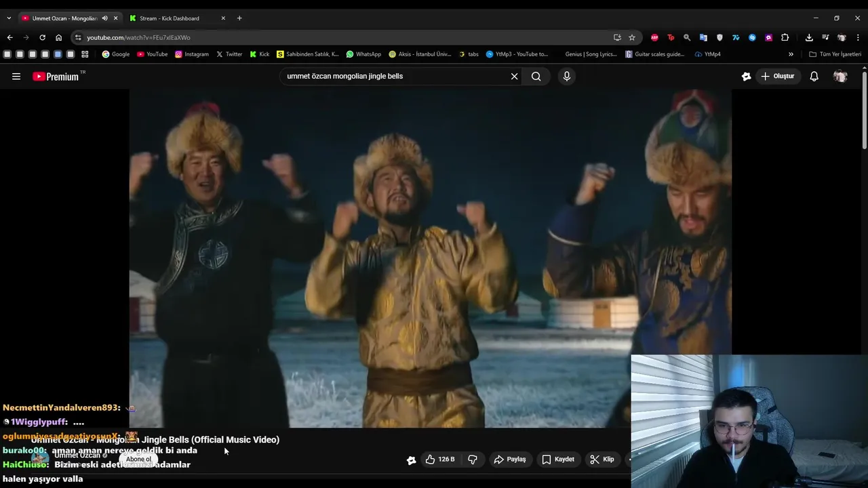Open the WhatsApp bookmark
The height and width of the screenshot is (488, 868).
tap(363, 54)
